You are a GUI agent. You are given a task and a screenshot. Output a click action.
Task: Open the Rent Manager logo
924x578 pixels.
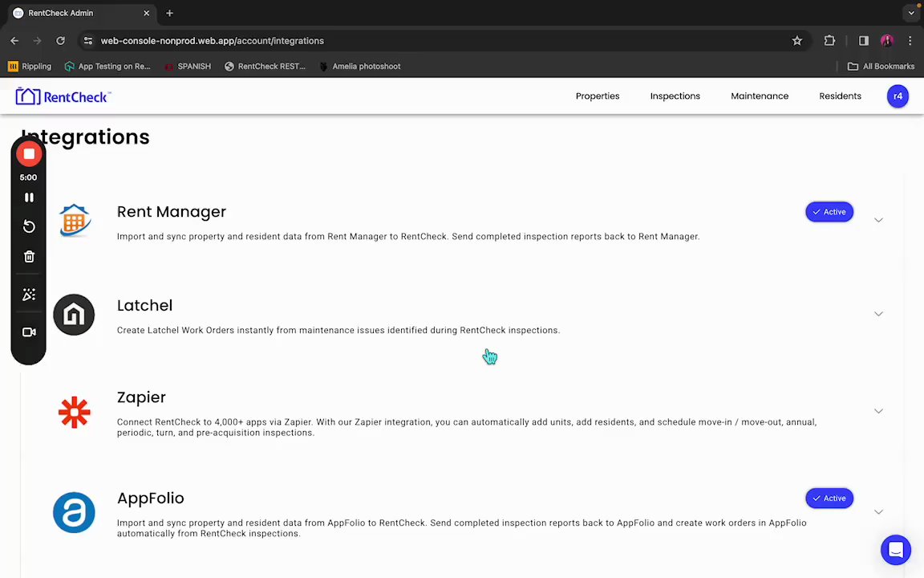(75, 220)
